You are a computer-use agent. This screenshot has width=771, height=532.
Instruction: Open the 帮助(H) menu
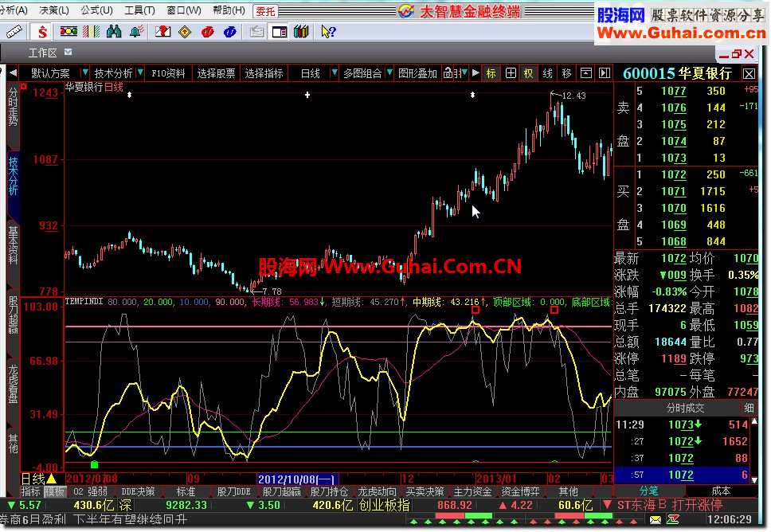pyautogui.click(x=229, y=10)
